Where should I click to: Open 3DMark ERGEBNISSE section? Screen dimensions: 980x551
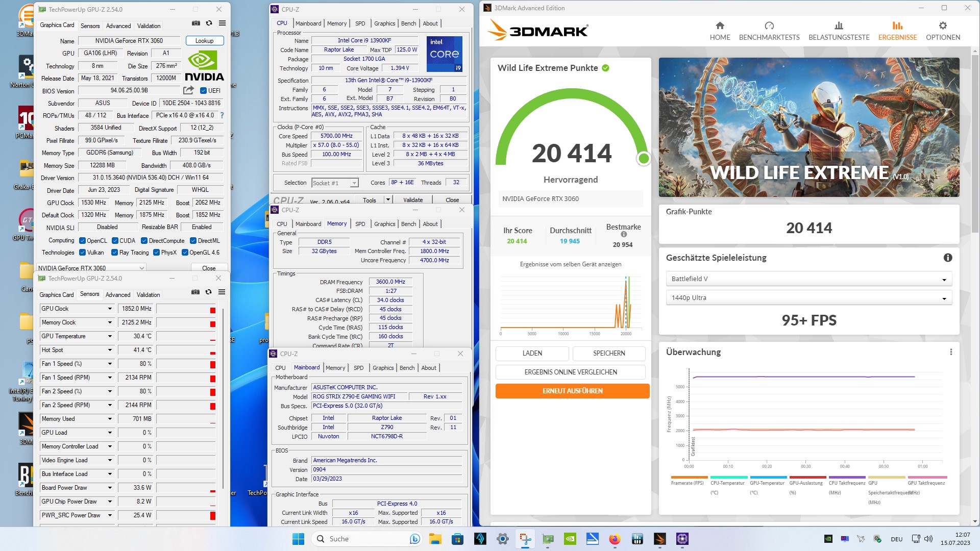pyautogui.click(x=897, y=31)
